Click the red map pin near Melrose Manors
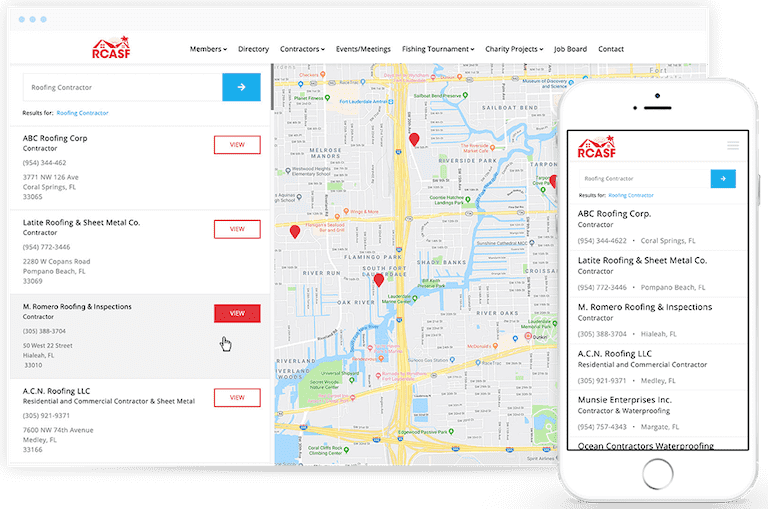Screen dimensions: 768x509 (414, 140)
